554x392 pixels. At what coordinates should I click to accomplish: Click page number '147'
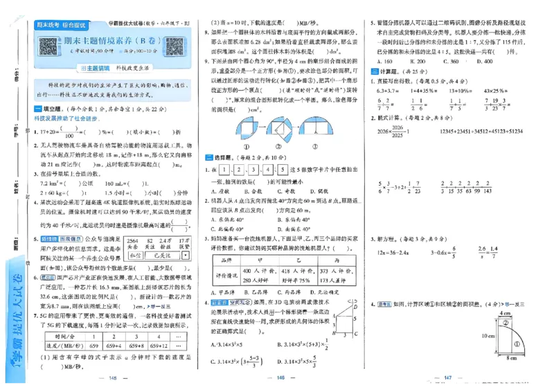pyautogui.click(x=448, y=378)
